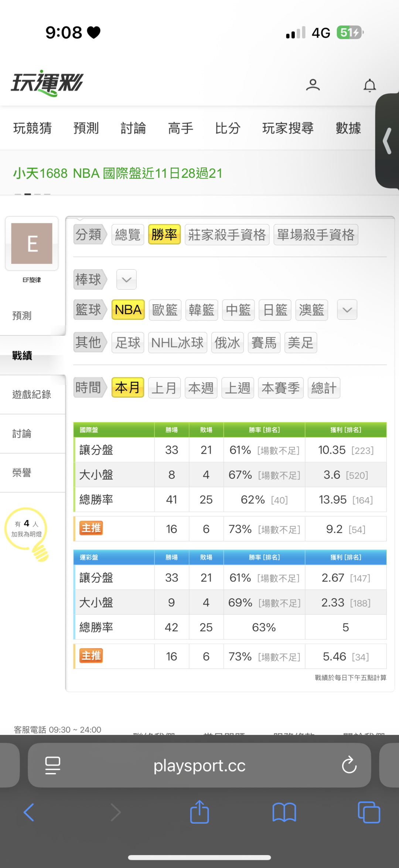The image size is (399, 868).
Task: Expand the 棒球 league dropdown arrow
Action: (126, 279)
